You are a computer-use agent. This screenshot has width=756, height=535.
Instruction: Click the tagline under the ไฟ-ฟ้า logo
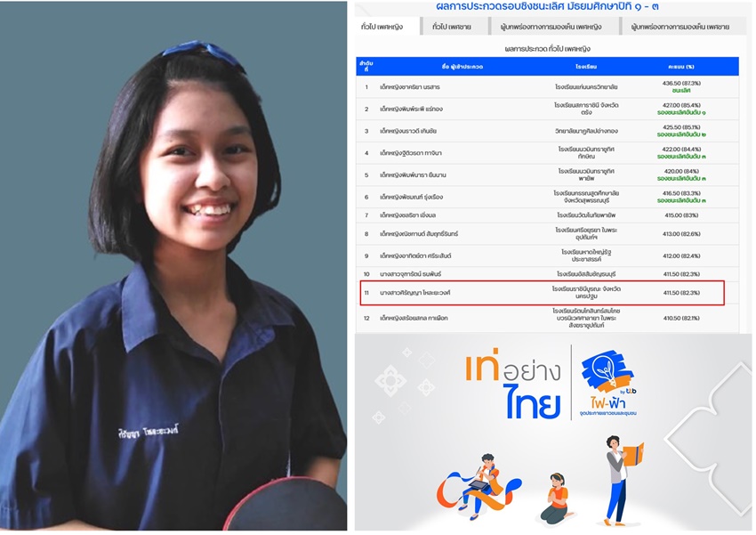click(x=608, y=413)
